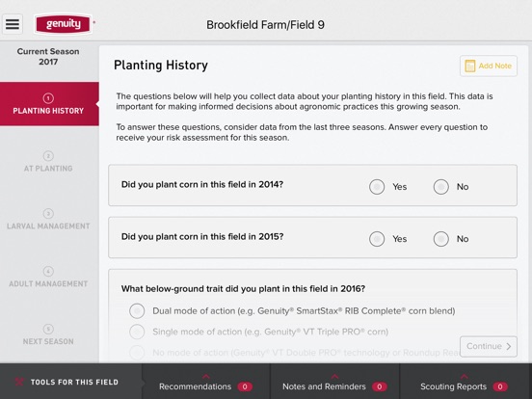The width and height of the screenshot is (532, 399).
Task: Choose Dual mode of action option
Action: click(137, 310)
